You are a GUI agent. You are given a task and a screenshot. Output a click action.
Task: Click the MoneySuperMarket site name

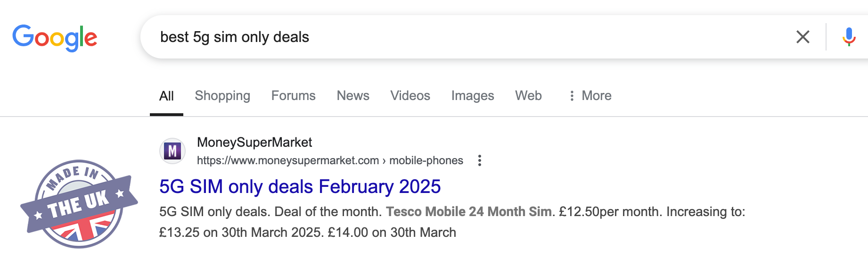click(254, 142)
